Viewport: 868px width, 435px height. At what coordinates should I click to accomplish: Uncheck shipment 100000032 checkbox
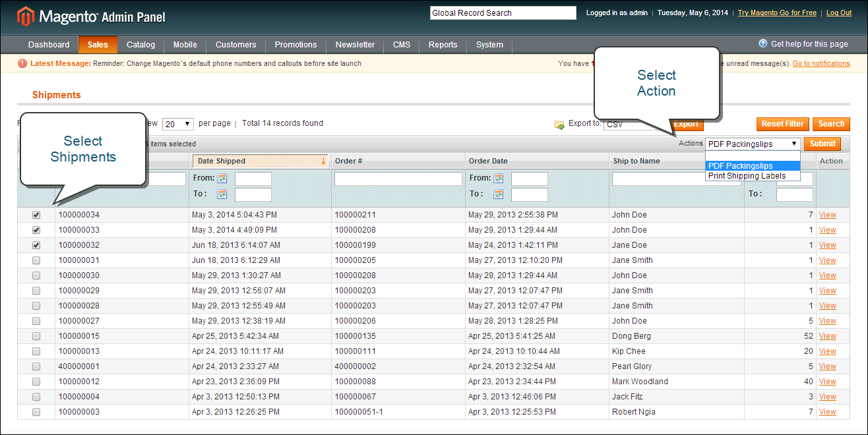pyautogui.click(x=36, y=245)
